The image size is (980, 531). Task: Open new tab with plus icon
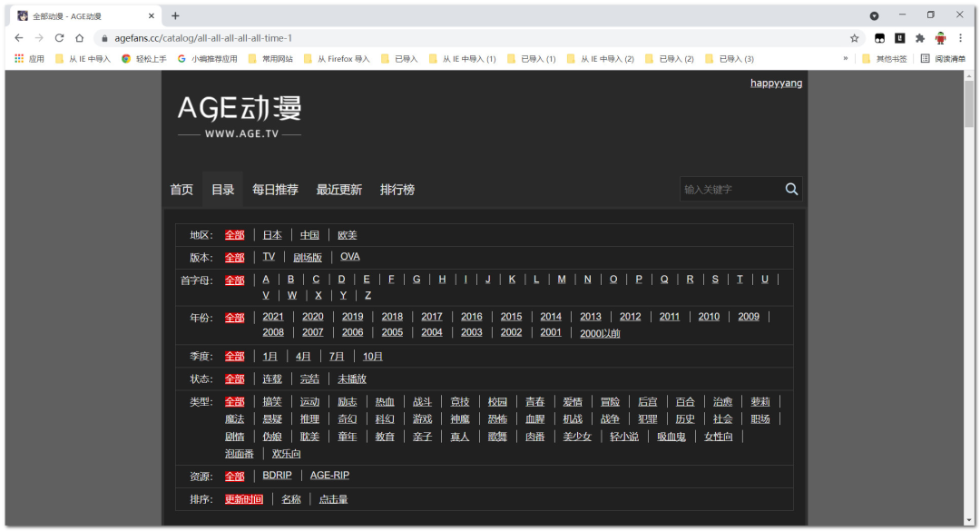(x=175, y=15)
